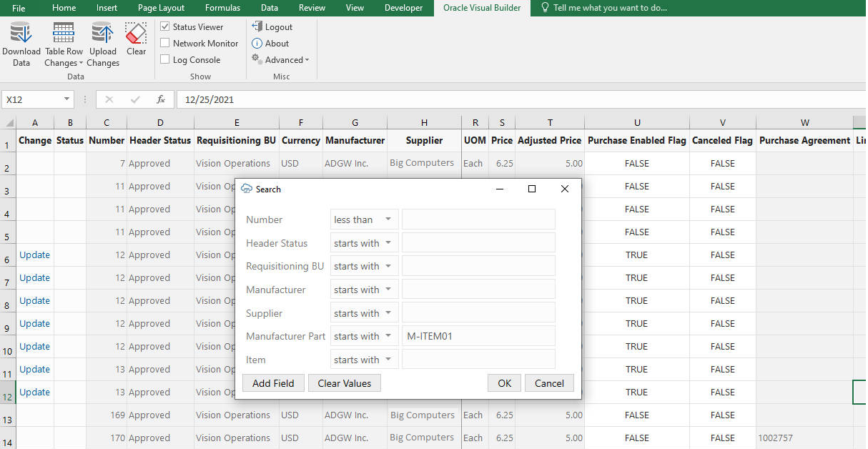
Task: Click the Search dialog cloud icon
Action: point(247,189)
